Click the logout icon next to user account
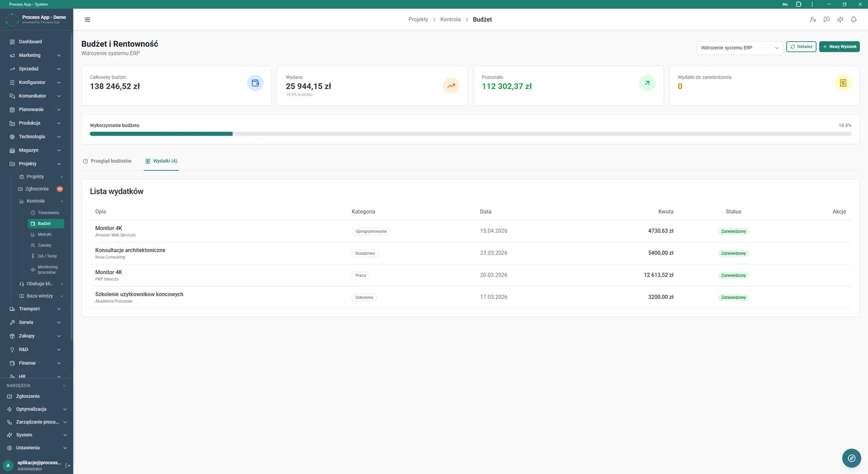 pos(68,465)
